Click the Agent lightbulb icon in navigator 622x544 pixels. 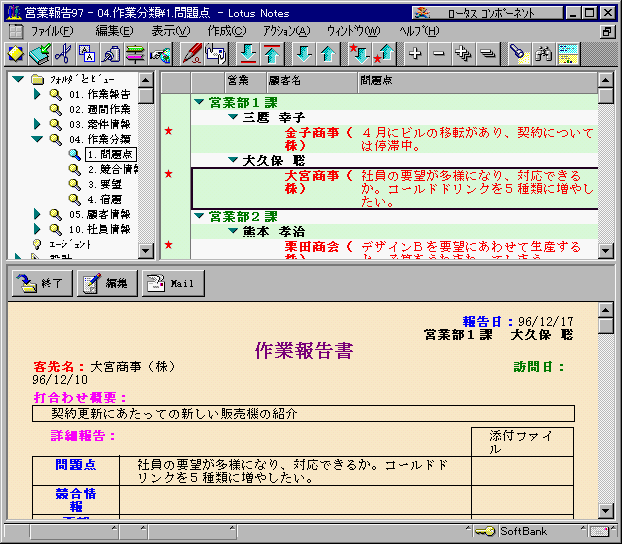pyautogui.click(x=37, y=243)
